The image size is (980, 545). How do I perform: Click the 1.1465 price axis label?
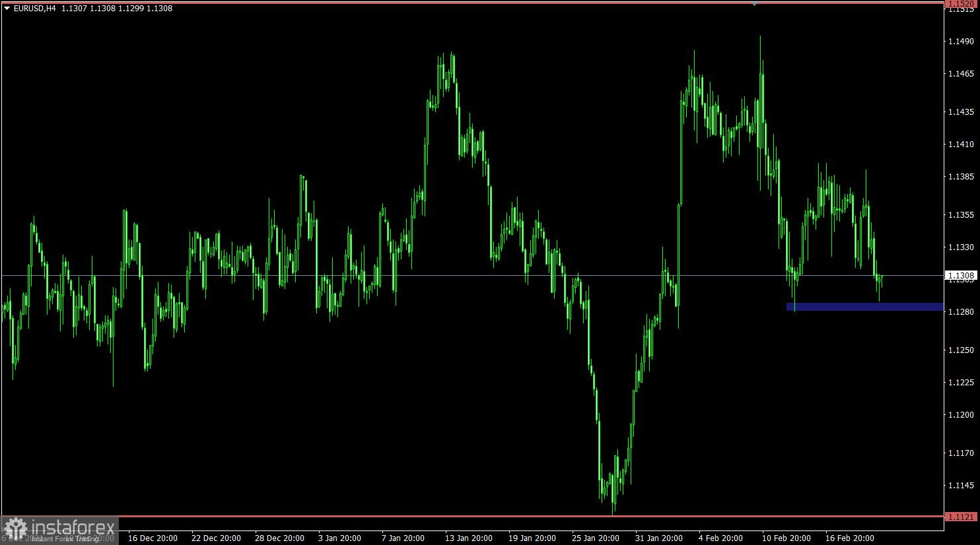[x=961, y=73]
